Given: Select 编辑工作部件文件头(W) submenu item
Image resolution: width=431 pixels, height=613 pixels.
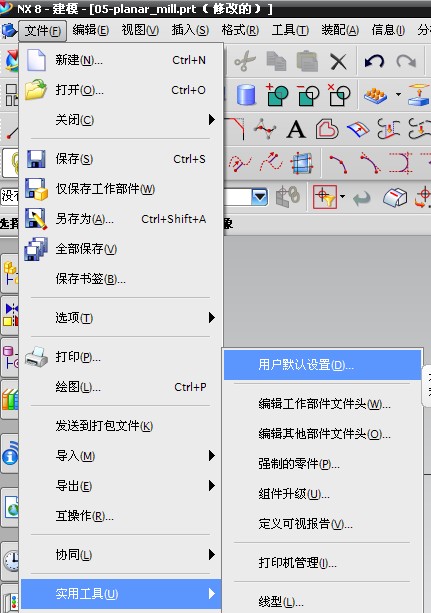Looking at the screenshot, I should pyautogui.click(x=322, y=404).
